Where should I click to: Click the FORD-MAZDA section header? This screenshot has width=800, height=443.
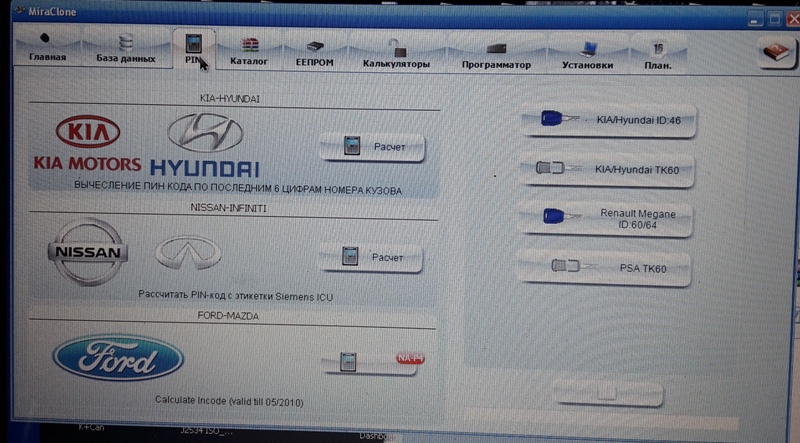(228, 316)
